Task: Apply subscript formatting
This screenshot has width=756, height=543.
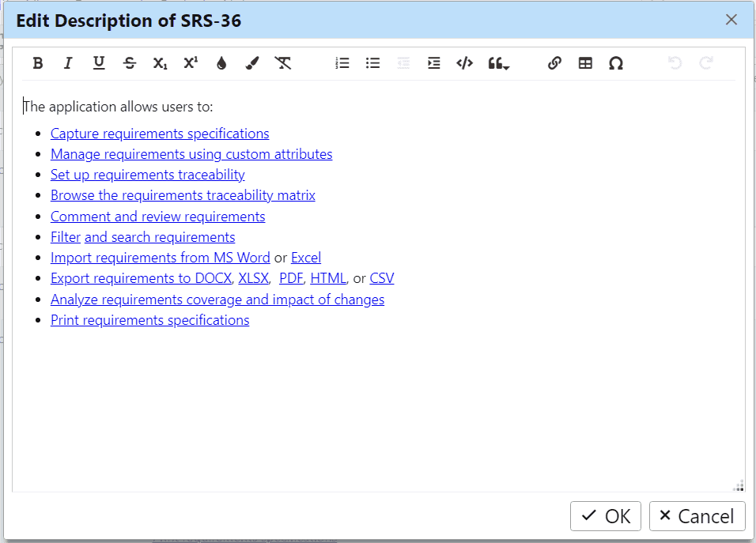Action: (160, 63)
